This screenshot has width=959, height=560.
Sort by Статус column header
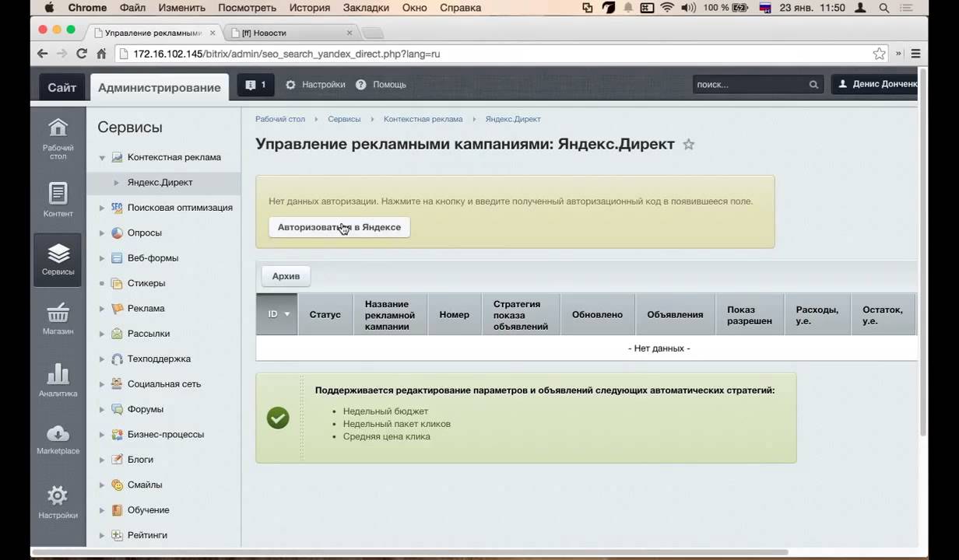[x=325, y=314]
